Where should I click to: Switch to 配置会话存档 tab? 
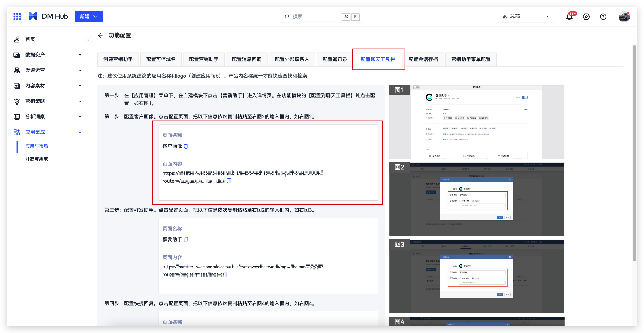(423, 60)
